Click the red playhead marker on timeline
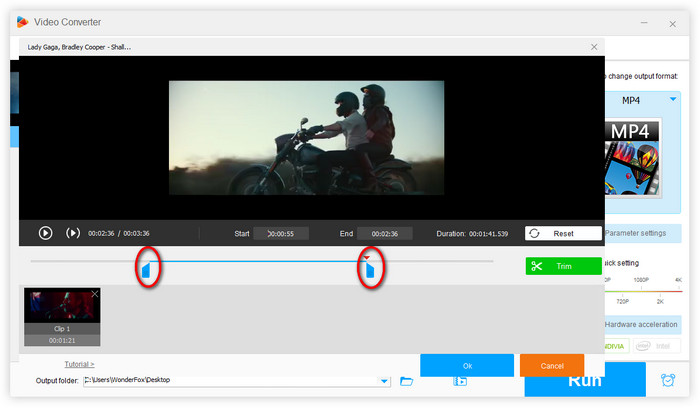700x408 pixels. [x=367, y=258]
